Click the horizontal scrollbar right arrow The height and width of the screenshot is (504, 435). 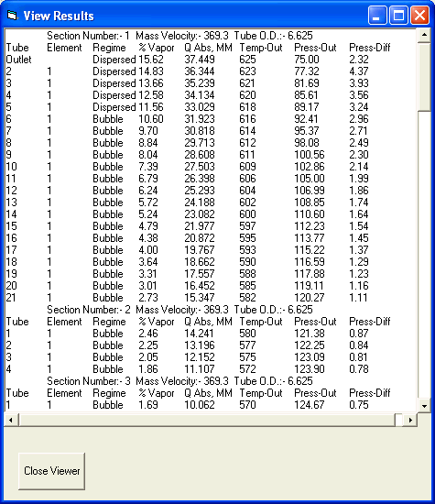[x=410, y=420]
